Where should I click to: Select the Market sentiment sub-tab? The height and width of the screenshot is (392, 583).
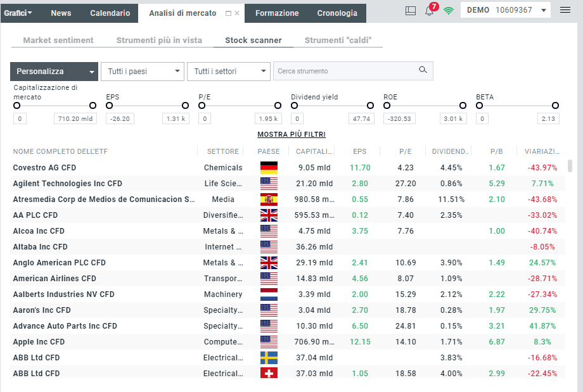pos(58,40)
